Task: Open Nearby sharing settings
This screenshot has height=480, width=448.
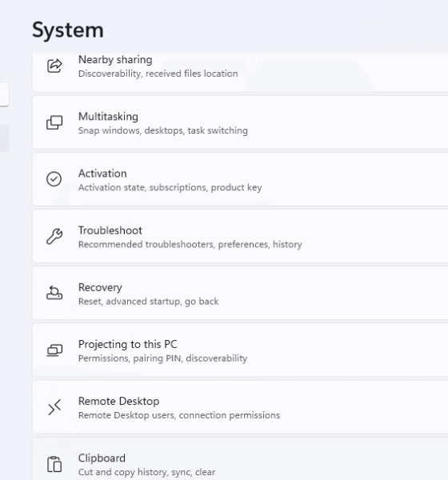Action: pos(240,72)
